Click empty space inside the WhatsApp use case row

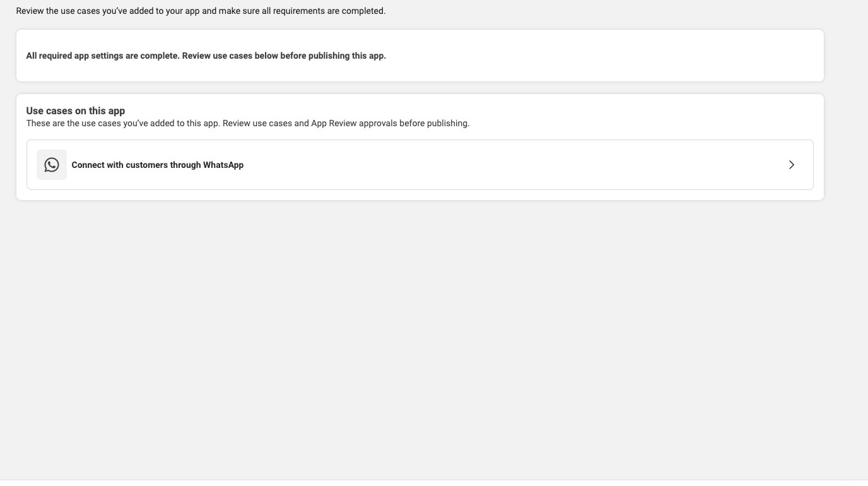(x=505, y=165)
